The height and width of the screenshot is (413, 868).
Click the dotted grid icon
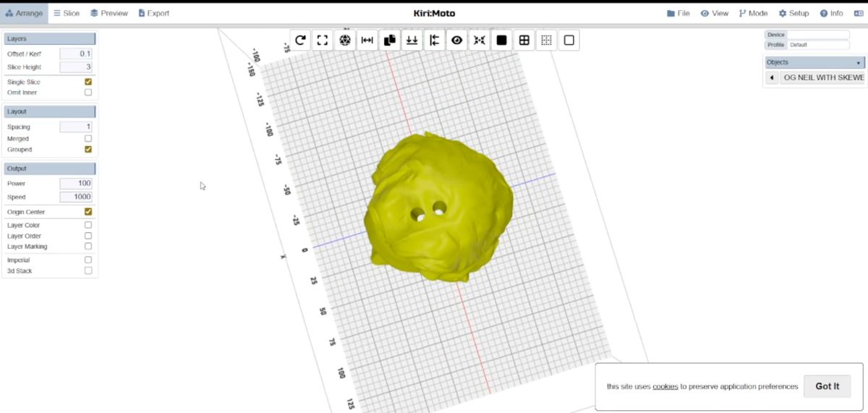point(547,41)
